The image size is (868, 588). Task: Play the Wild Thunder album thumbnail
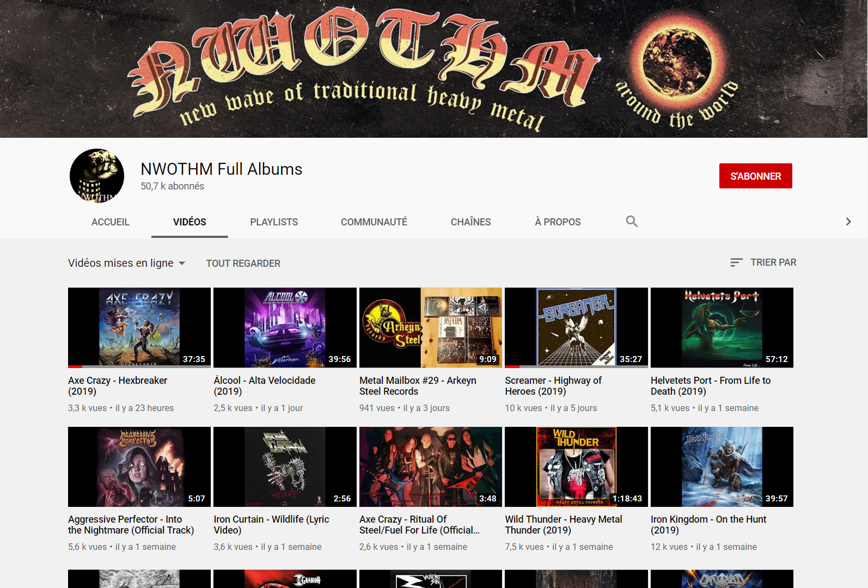coord(576,467)
